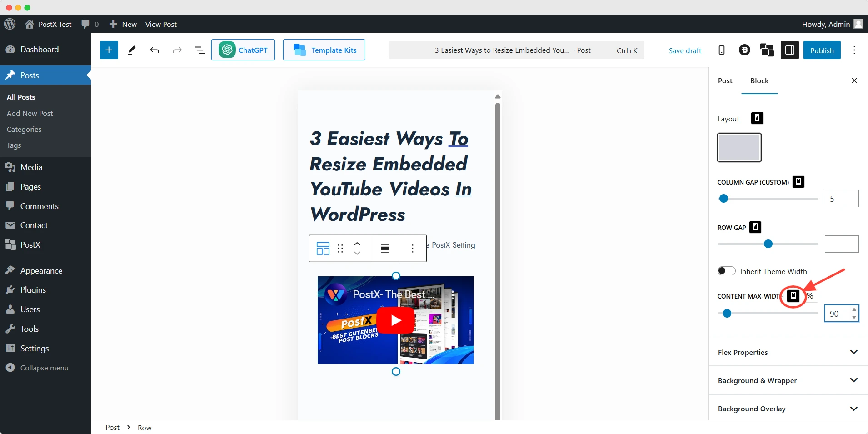
Task: Click the Column Gap value field
Action: point(842,199)
